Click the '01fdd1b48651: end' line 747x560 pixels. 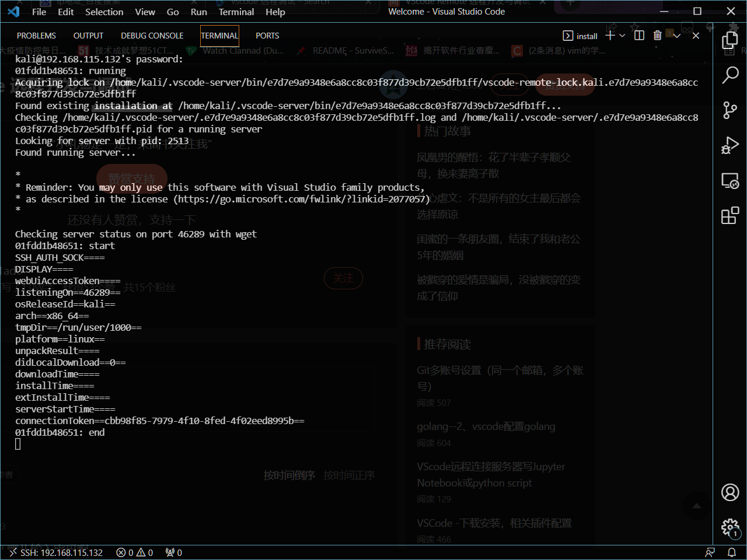click(x=60, y=432)
